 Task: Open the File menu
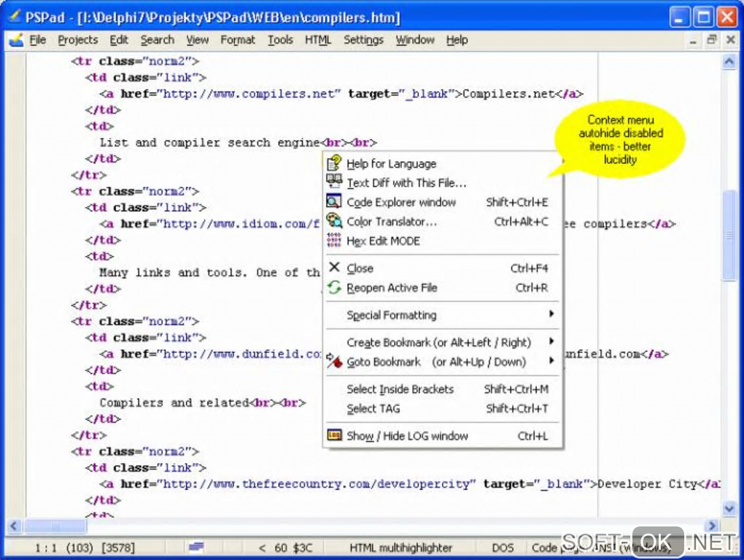tap(37, 40)
